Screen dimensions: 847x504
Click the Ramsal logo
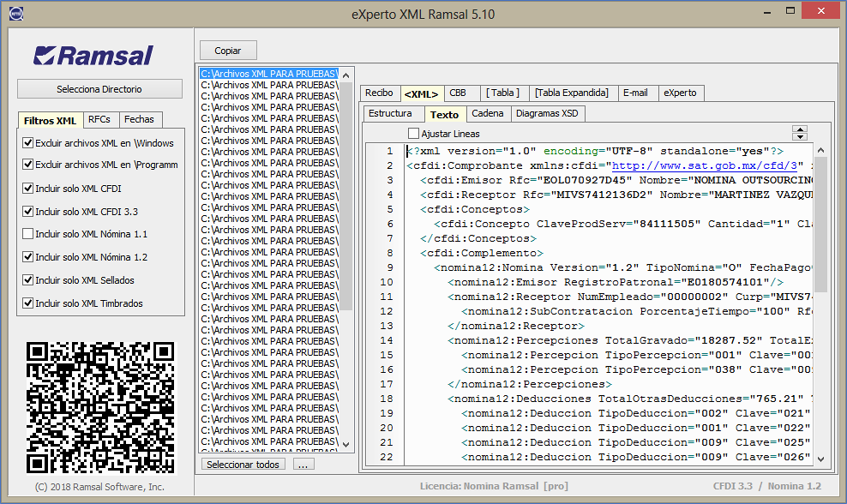[x=93, y=55]
